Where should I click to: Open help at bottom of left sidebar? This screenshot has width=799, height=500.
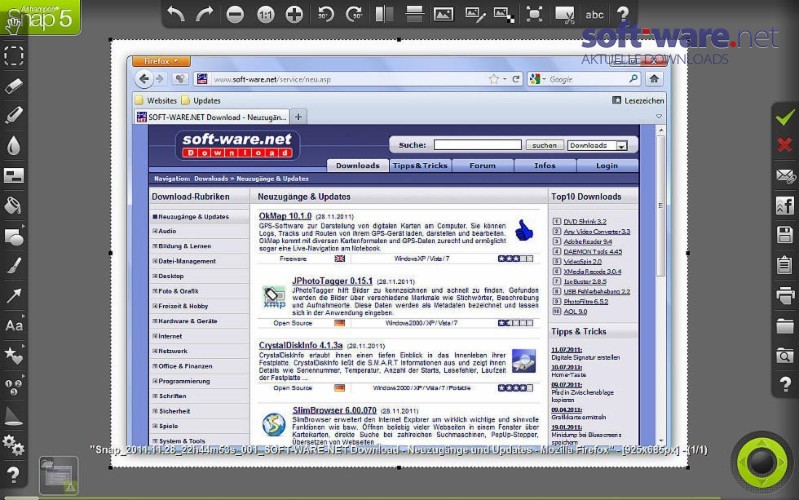[x=13, y=475]
